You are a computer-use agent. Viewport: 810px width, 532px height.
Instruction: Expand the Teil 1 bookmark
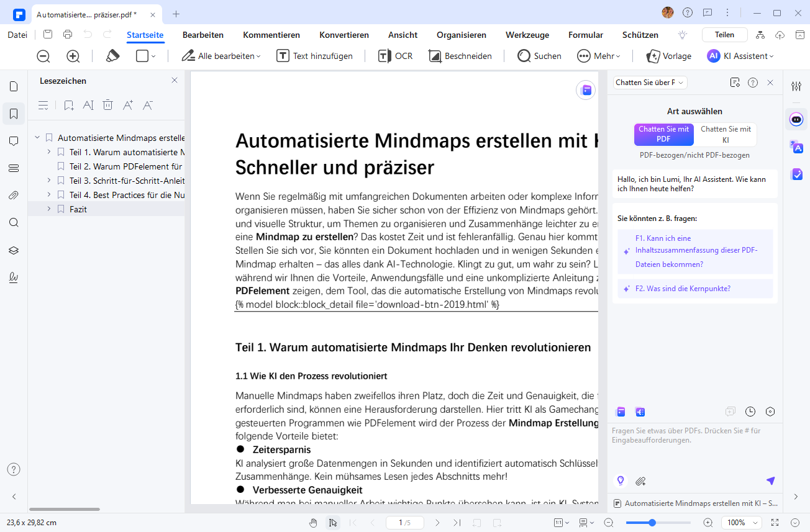(49, 152)
